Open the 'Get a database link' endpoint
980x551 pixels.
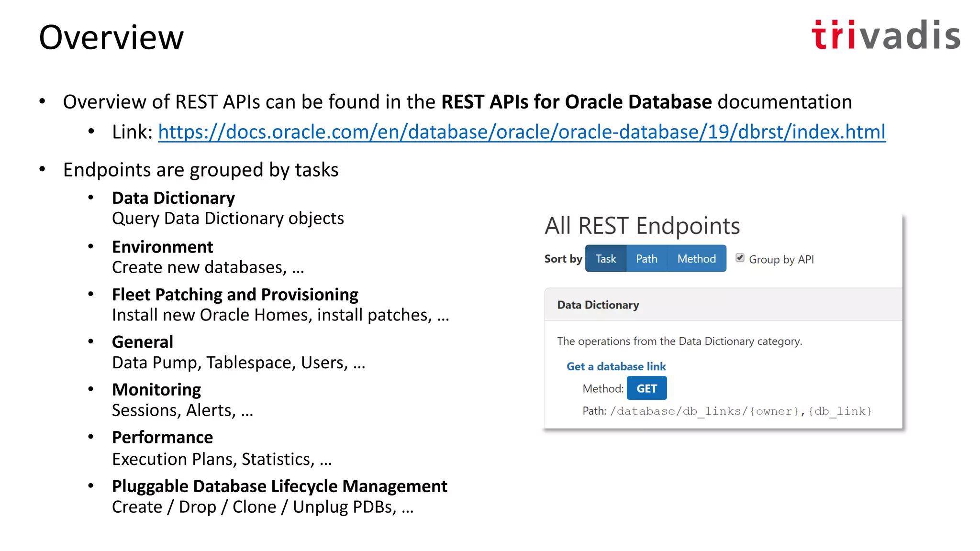[x=616, y=366]
